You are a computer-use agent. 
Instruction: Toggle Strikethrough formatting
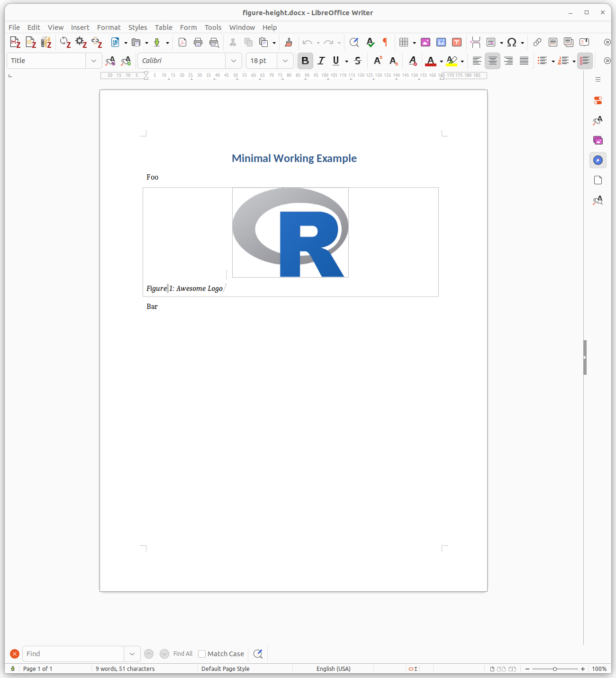[358, 61]
